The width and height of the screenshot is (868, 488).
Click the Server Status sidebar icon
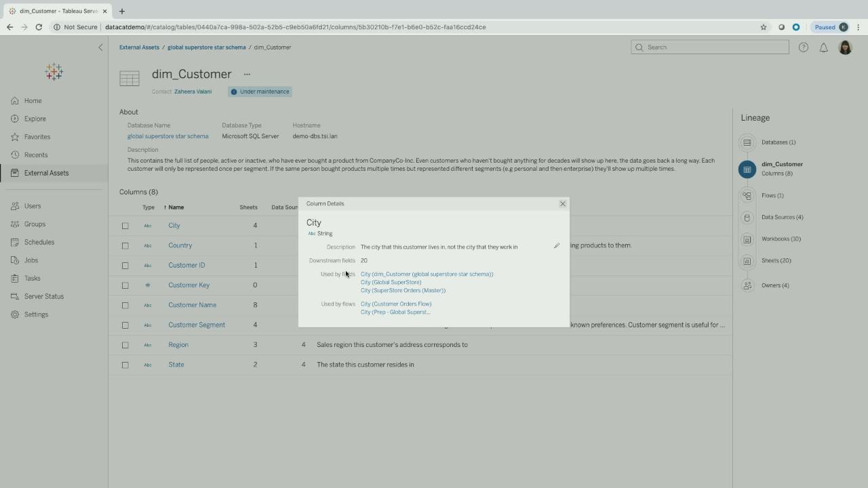click(15, 296)
